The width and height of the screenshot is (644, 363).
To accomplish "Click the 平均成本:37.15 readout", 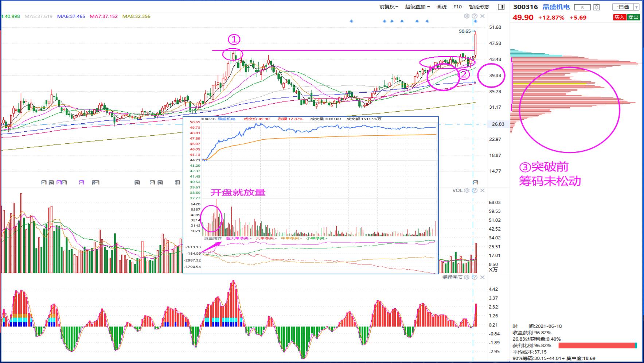I will coord(530,352).
